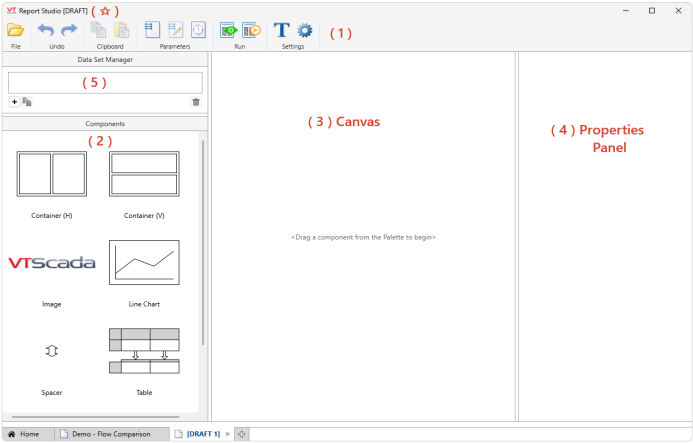Click the canvas drag-a-component hint text
693x443 pixels.
[363, 237]
